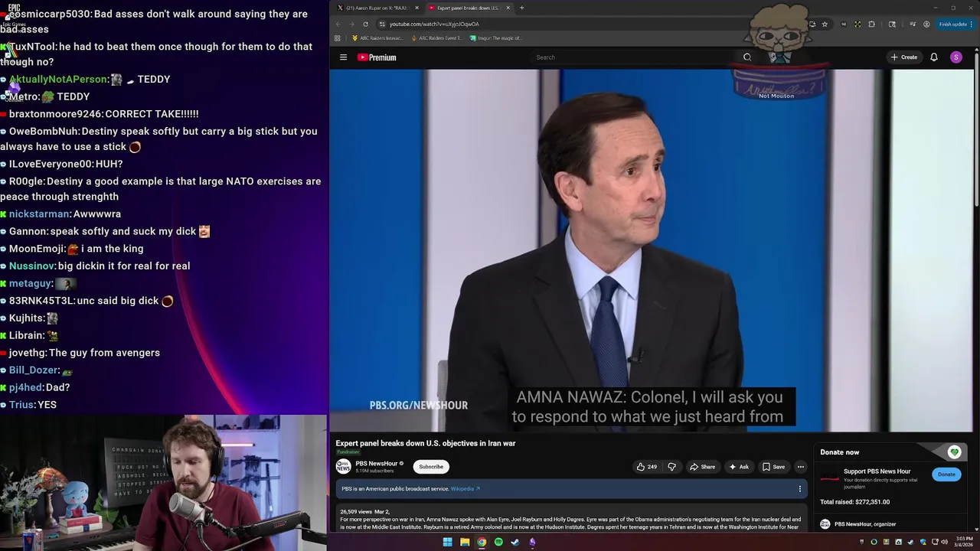Open the Chrome profile icon
Viewport: 980px width, 551px height.
pos(926,24)
